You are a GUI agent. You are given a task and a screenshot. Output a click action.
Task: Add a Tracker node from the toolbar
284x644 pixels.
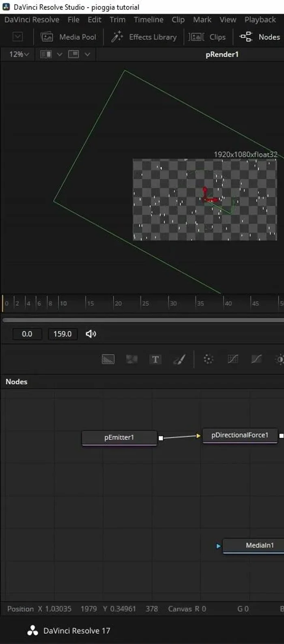(x=208, y=359)
